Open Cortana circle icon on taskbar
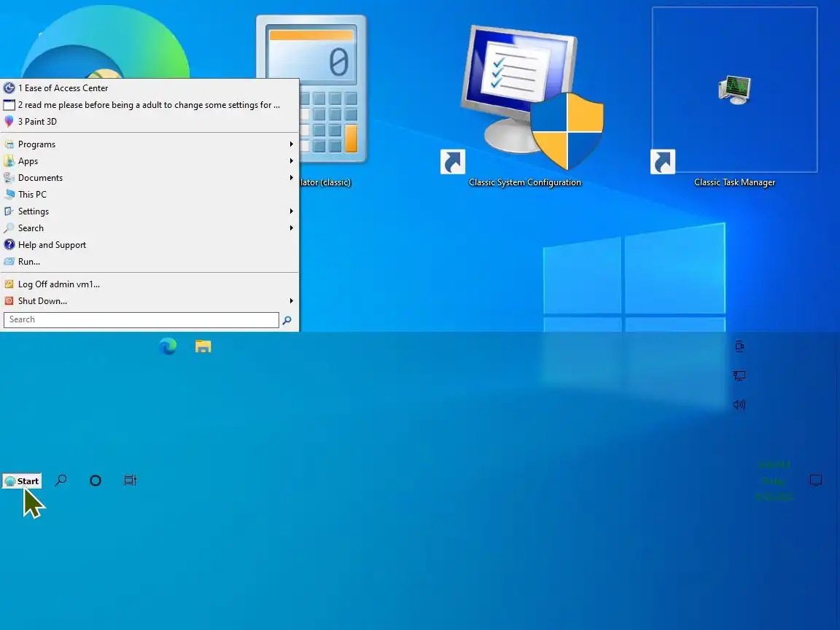Screen dimensions: 840x630 click(96, 481)
